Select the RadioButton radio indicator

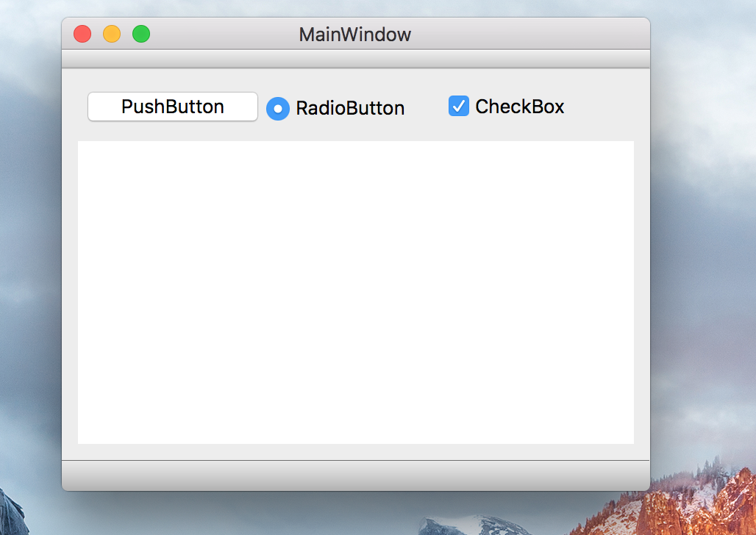coord(278,109)
